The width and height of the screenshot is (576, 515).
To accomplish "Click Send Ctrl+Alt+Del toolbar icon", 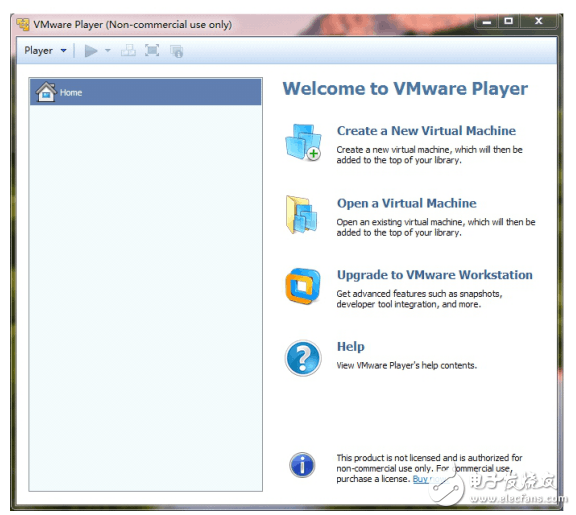I will coord(128,51).
